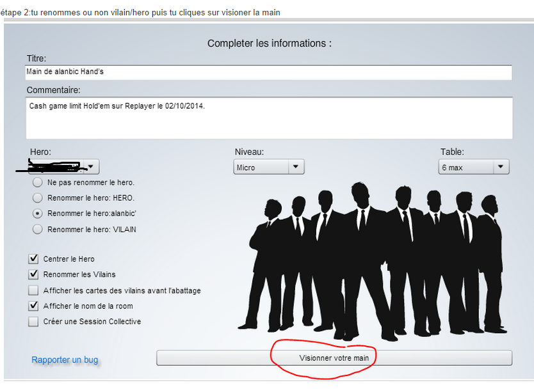Select 'Renommer le hero:alanbic' radio option
Viewport: 534px width, 392px height.
coord(38,214)
